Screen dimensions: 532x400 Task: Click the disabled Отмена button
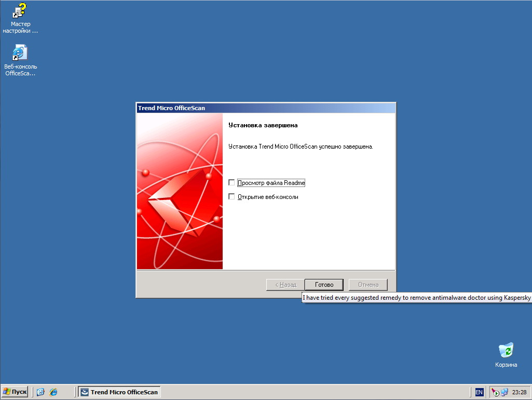pyautogui.click(x=368, y=285)
